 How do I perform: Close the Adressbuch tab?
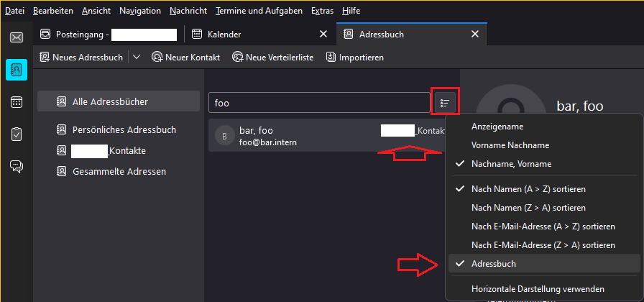474,34
